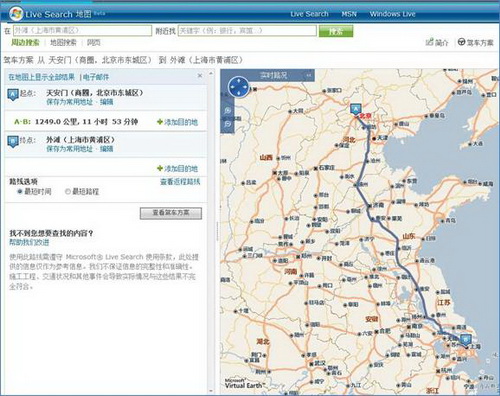Click the B end marker icon in the panel
The height and width of the screenshot is (396, 500).
pos(13,141)
